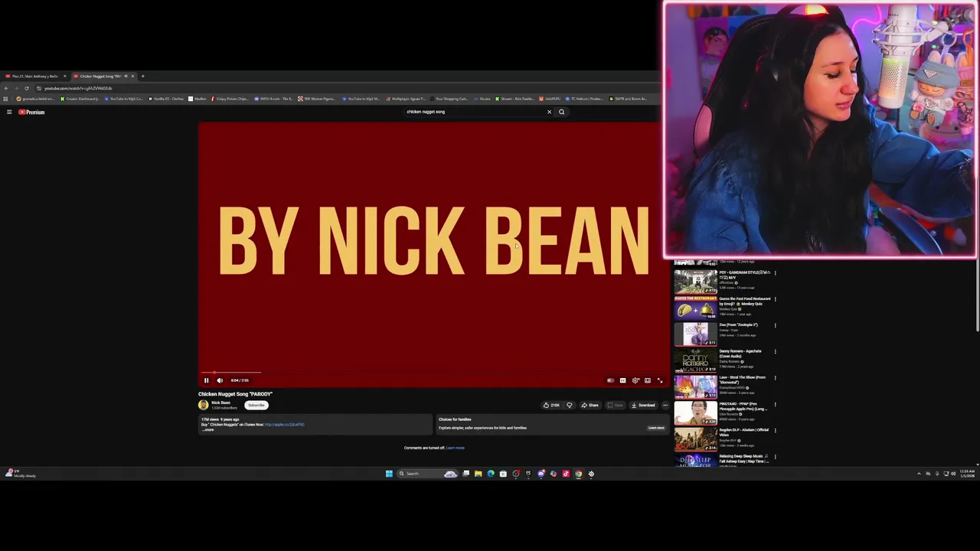Close the Chicken Nugget Song tab
The width and height of the screenshot is (980, 551).
click(132, 77)
